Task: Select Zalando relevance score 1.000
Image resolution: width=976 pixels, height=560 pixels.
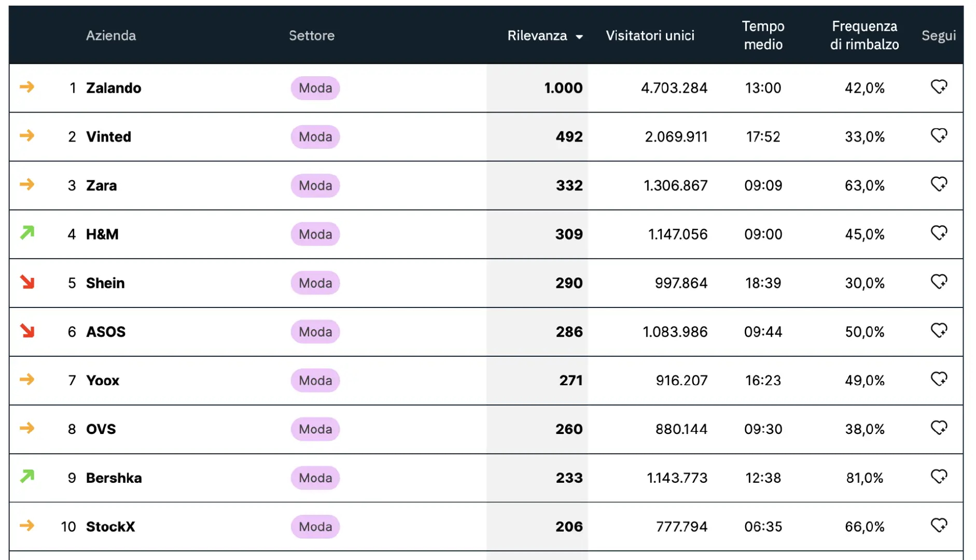Action: click(563, 88)
